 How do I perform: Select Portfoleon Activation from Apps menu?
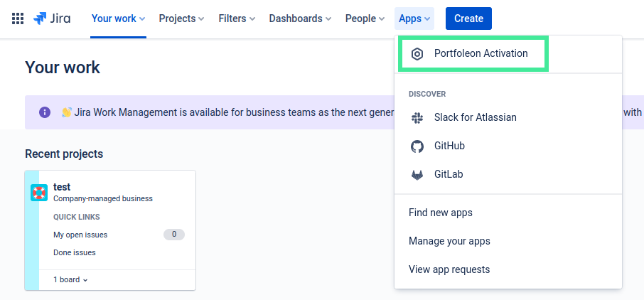[x=508, y=54]
